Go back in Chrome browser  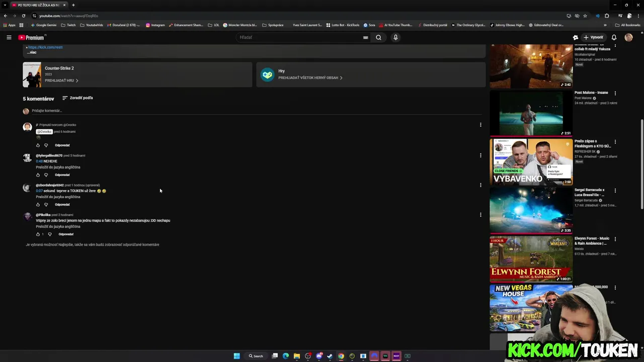[x=5, y=16]
